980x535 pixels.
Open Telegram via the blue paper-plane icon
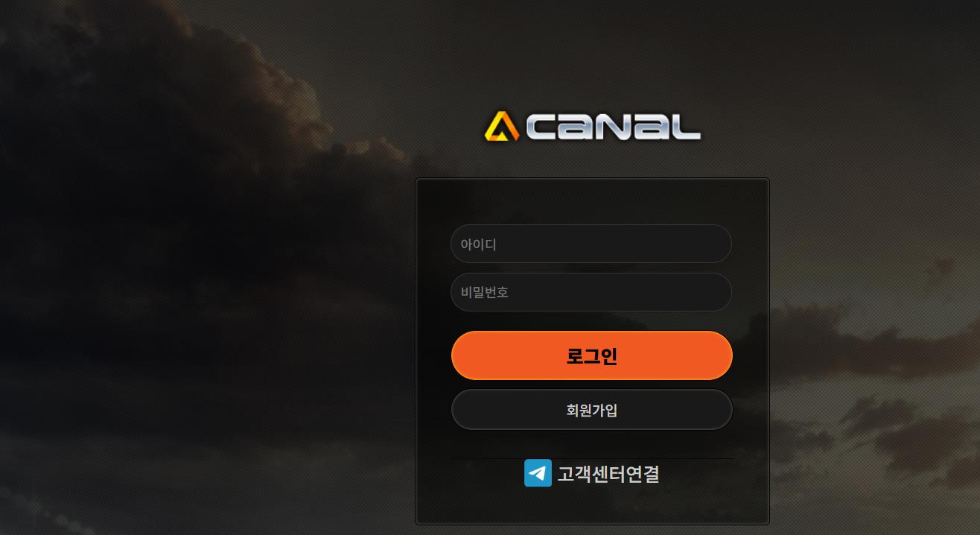coord(538,473)
